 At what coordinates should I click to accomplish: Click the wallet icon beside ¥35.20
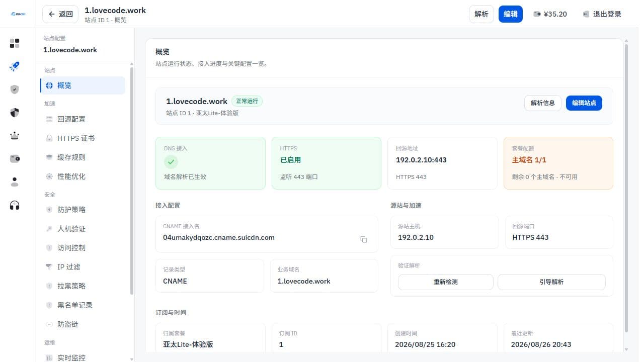(x=537, y=14)
